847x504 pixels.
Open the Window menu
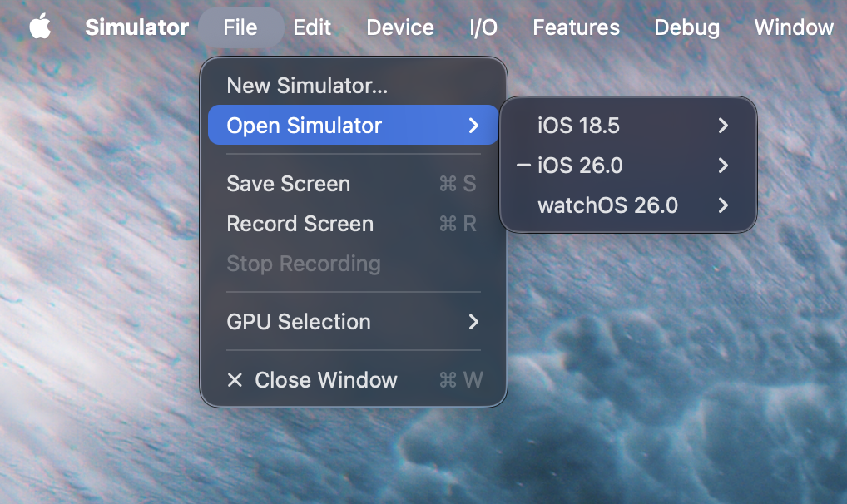pyautogui.click(x=793, y=27)
